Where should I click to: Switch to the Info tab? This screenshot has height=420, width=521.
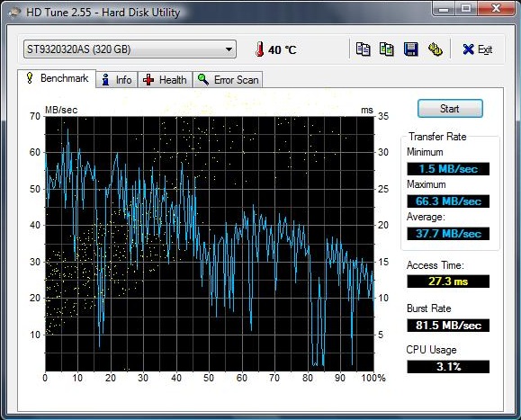tap(117, 80)
